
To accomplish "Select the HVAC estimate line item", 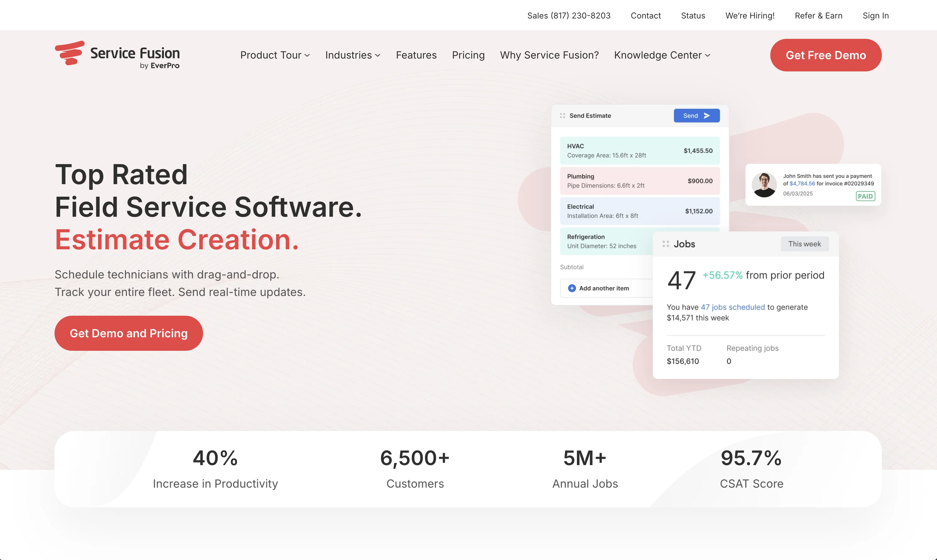I will (640, 151).
